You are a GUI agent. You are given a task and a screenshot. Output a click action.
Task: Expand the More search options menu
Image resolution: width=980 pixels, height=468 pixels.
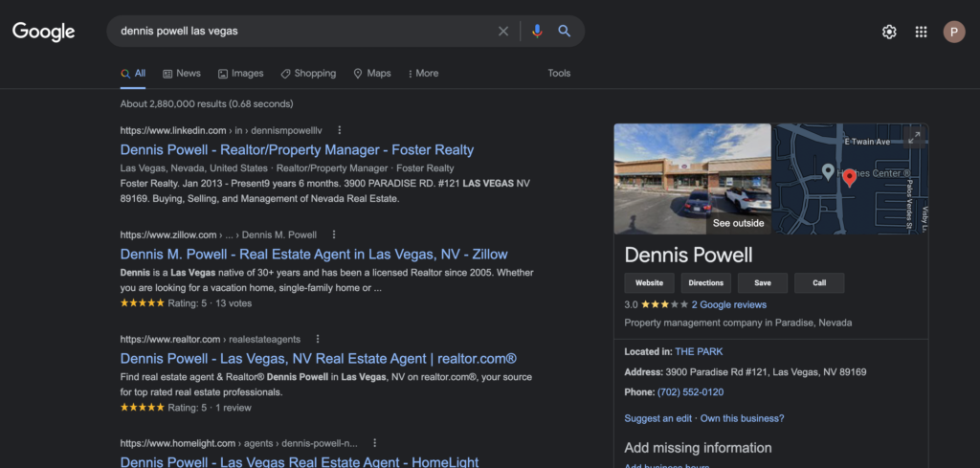point(423,74)
